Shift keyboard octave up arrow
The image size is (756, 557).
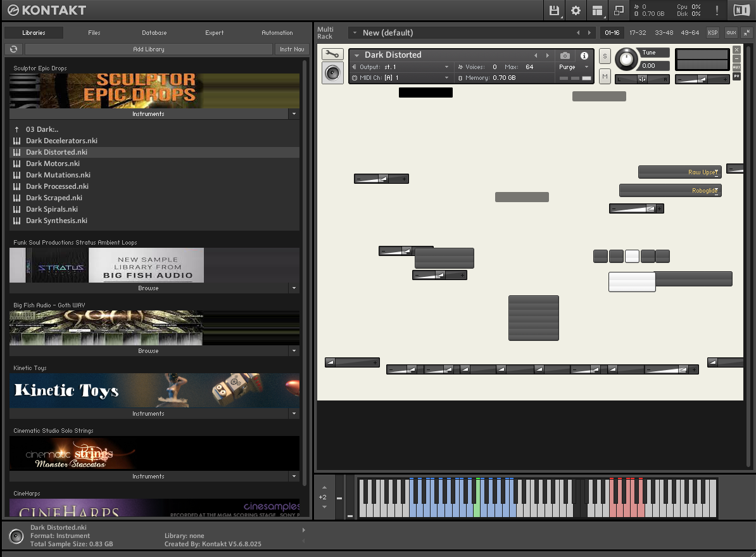[x=324, y=487]
